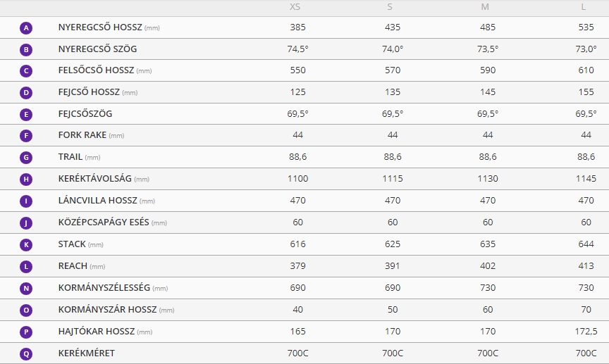This screenshot has height=364, width=609.
Task: Click the XS stack value 616
Action: [297, 244]
